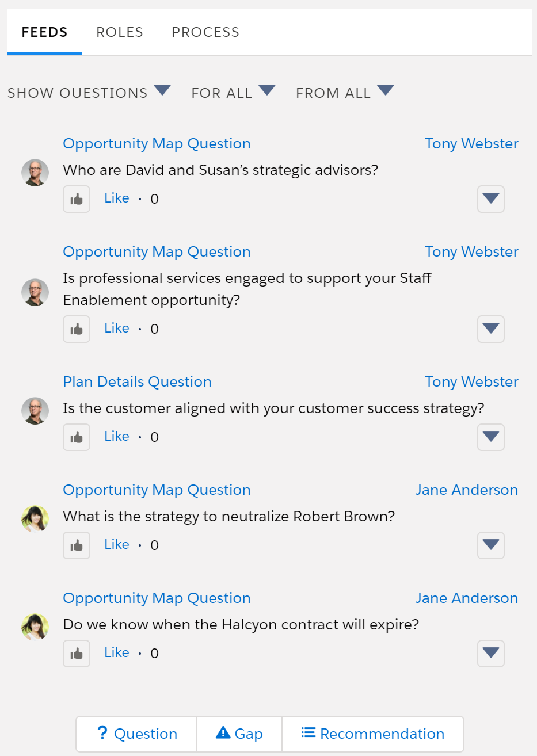Open the Plan Details Question link

(137, 381)
